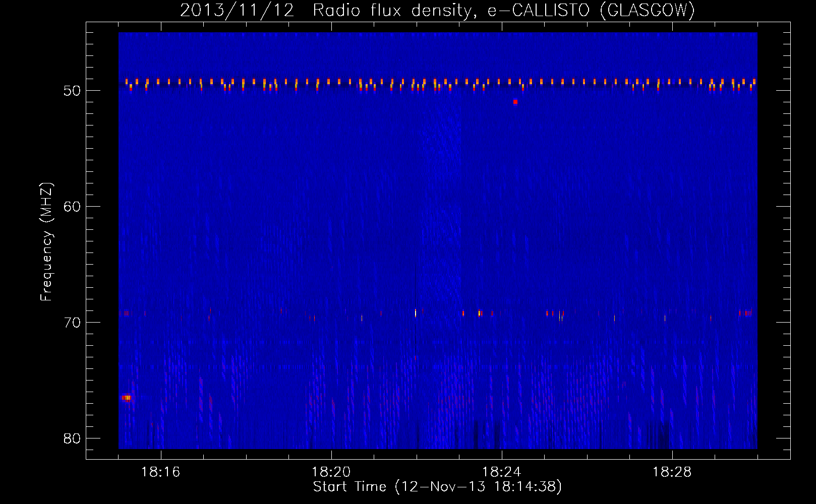
Task: Click the 'Start Time (12-Nov-13 18:14:38)' label
Action: point(437,487)
